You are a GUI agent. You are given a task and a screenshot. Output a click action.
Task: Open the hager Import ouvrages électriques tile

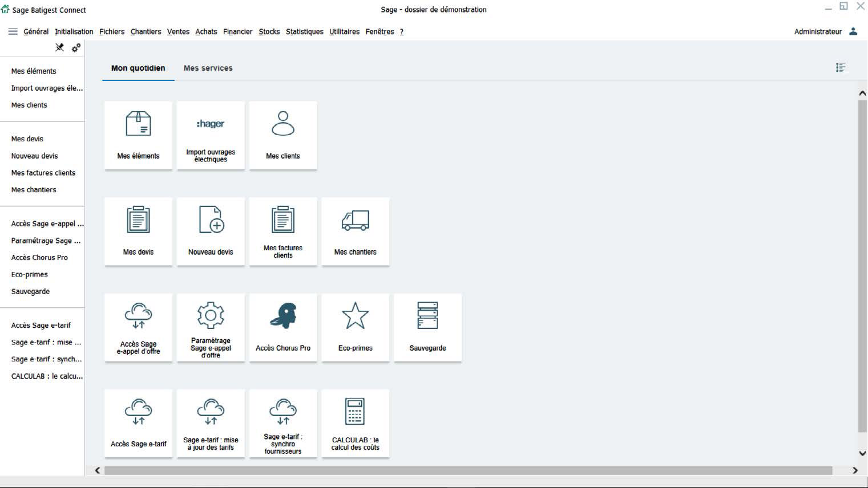(211, 135)
